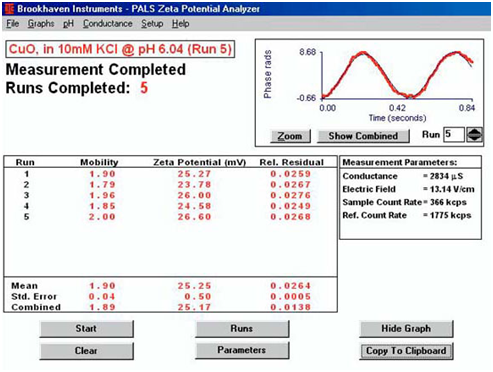Open the pH menu
The height and width of the screenshot is (372, 493).
click(x=68, y=24)
